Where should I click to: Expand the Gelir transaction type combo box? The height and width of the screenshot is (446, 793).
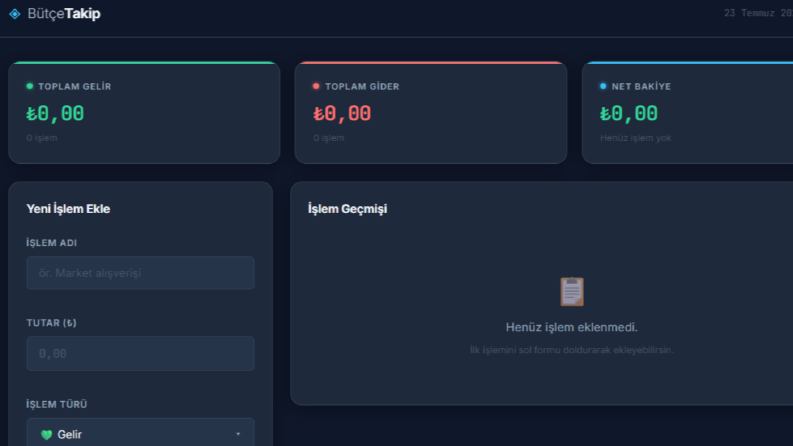point(141,433)
